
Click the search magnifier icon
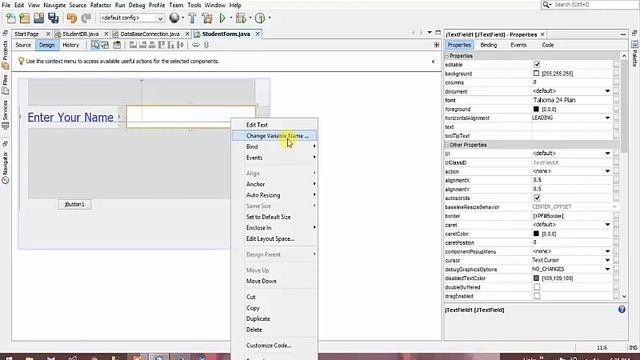546,4
